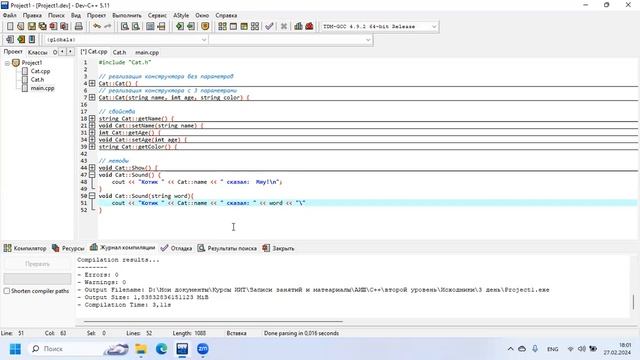This screenshot has width=640, height=360.
Task: Select the Классы sidebar tab
Action: (x=38, y=52)
